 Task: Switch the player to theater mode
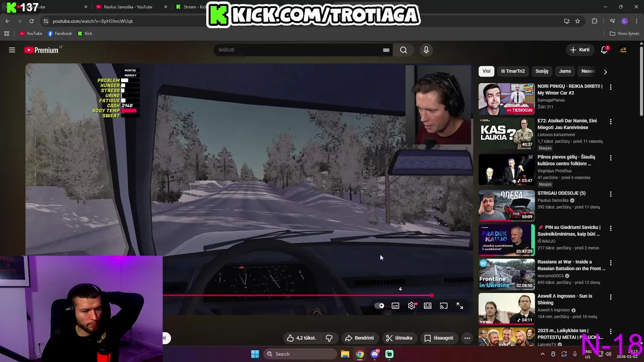pyautogui.click(x=428, y=306)
